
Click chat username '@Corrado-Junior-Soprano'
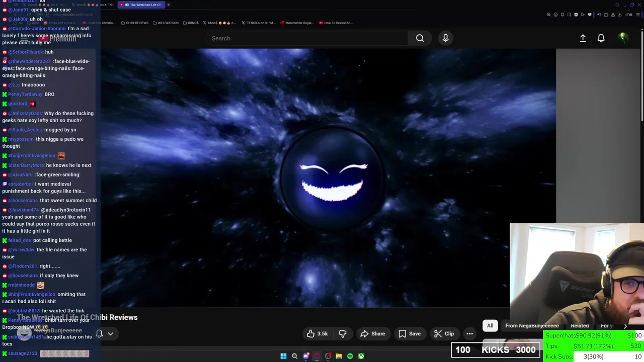(37, 29)
